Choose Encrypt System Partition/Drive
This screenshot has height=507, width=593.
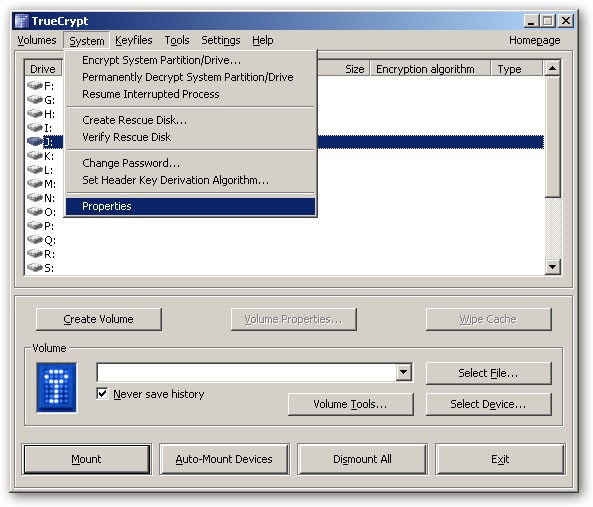(191, 60)
